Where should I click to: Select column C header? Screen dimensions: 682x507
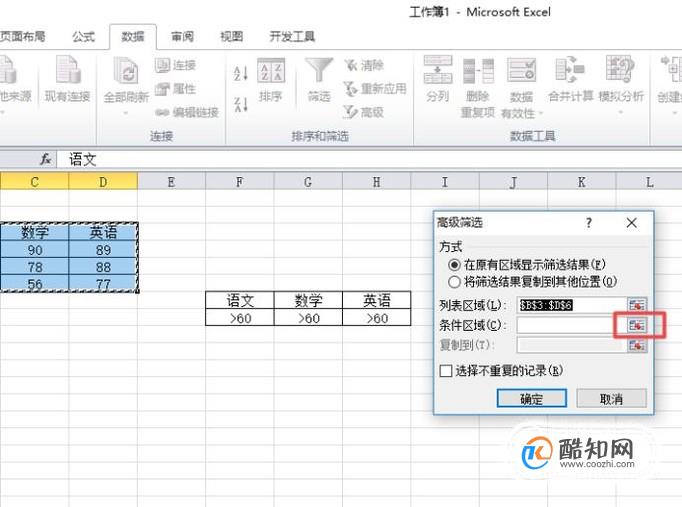34,182
